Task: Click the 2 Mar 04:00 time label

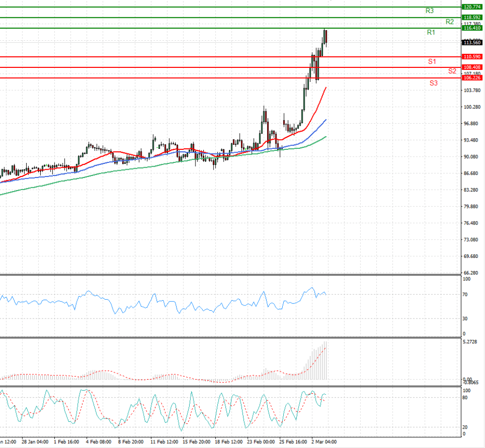Action: click(324, 442)
